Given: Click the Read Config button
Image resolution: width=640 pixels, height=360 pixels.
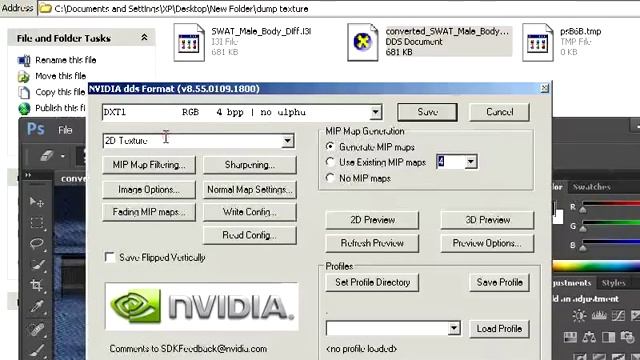Looking at the screenshot, I should [x=249, y=236].
